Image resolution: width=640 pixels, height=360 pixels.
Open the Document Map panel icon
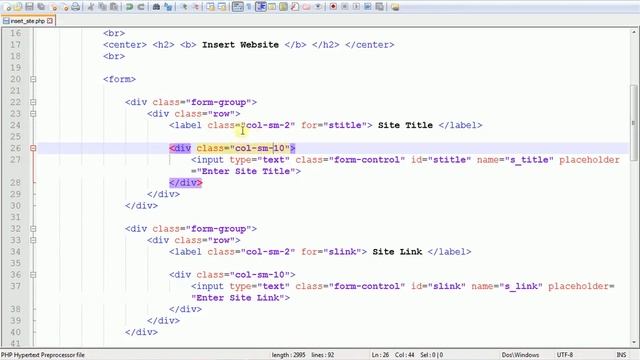pyautogui.click(x=283, y=7)
